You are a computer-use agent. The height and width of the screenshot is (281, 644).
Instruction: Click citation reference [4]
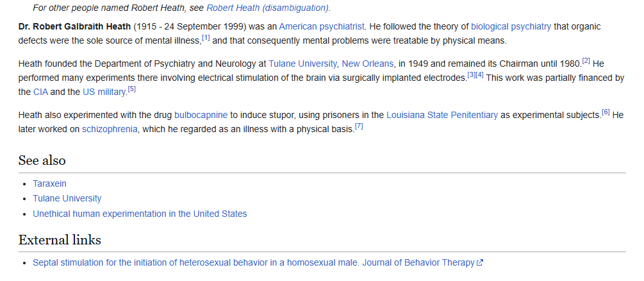(480, 75)
